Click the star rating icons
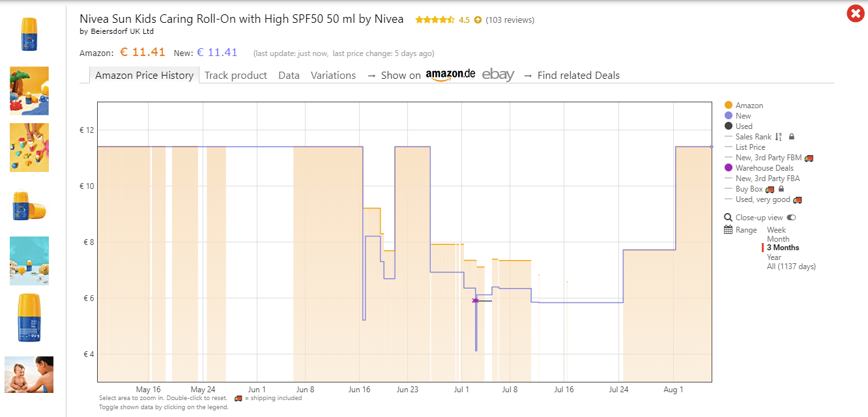 pyautogui.click(x=435, y=20)
